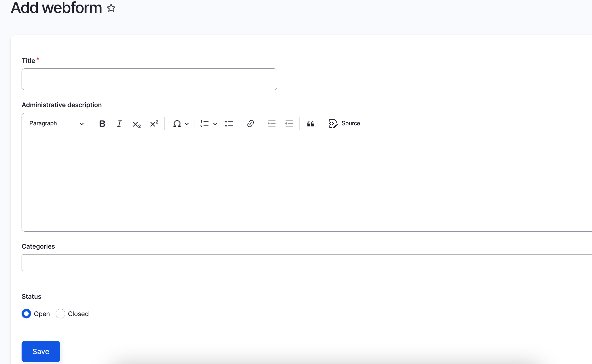Click into the Title text field

[x=149, y=79]
